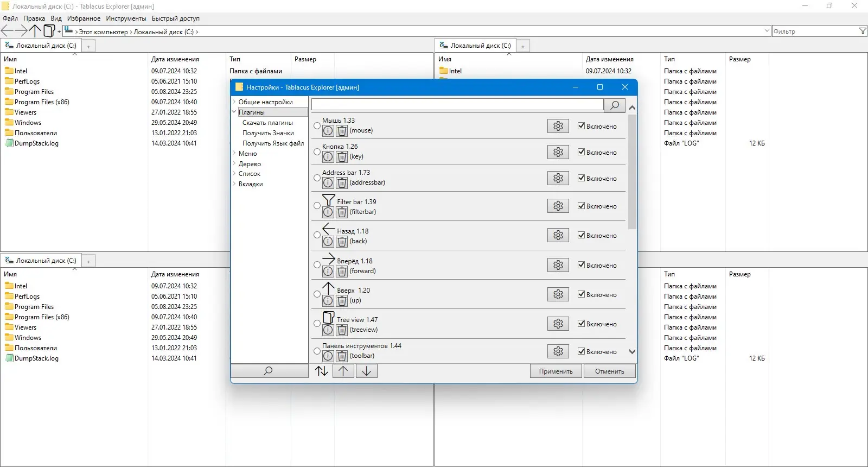
Task: Open the address bar history dropdown
Action: [x=767, y=31]
